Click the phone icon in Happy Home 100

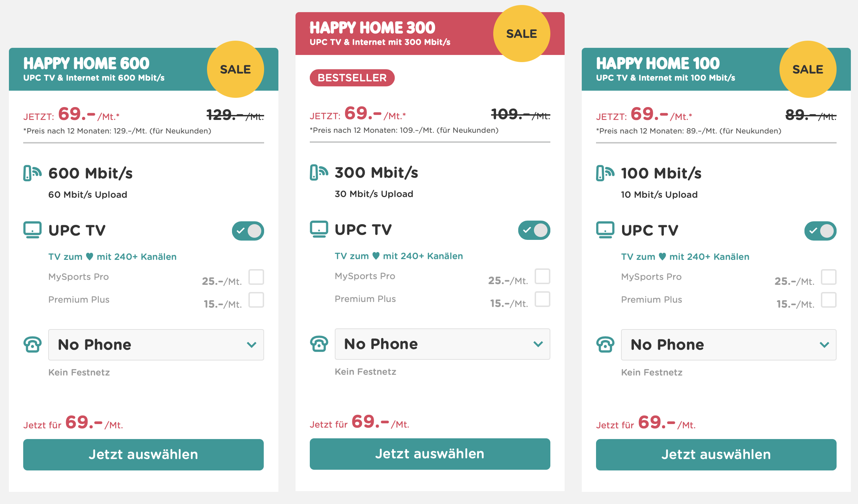[605, 344]
